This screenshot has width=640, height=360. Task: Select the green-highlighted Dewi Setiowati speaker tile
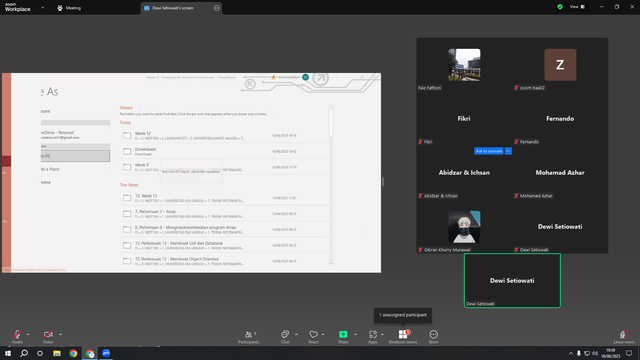(512, 280)
